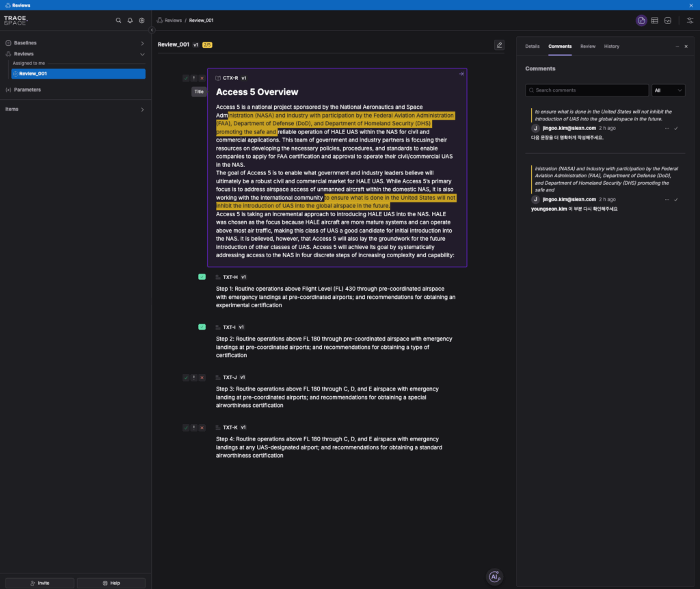Open settings gear in the sidebar header

(x=142, y=21)
